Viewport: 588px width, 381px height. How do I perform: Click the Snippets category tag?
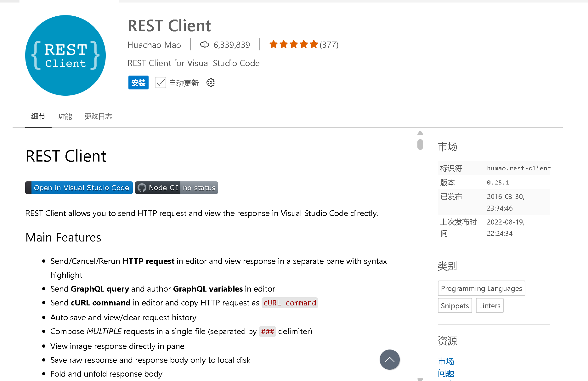[455, 306]
